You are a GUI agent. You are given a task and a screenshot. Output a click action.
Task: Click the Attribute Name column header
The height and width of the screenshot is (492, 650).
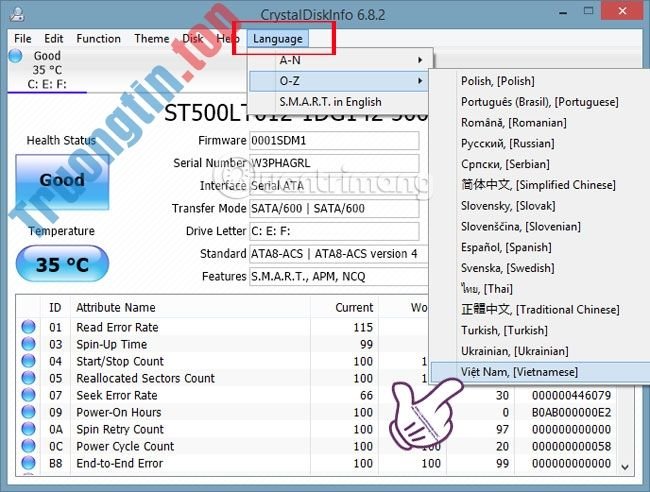(190, 307)
